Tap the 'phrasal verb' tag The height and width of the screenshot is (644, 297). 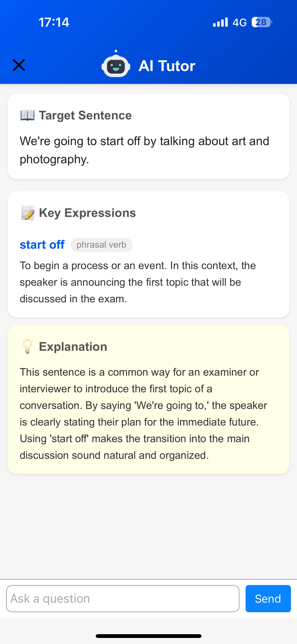[x=102, y=245]
